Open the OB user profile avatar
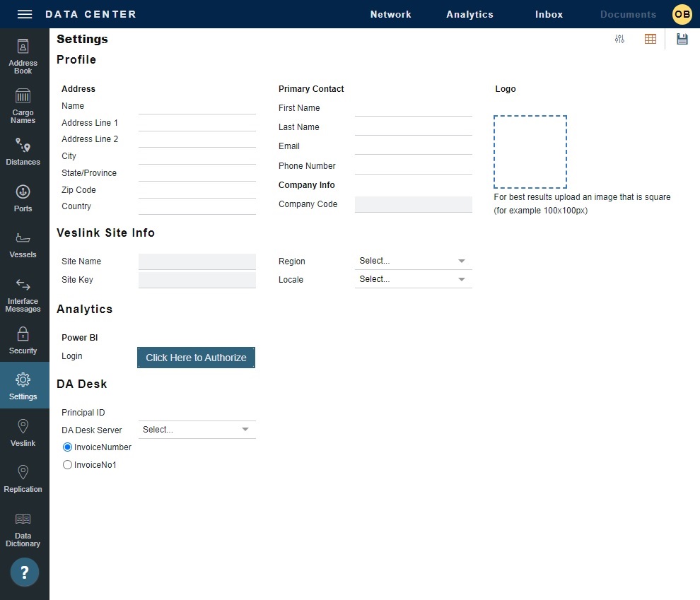Image resolution: width=700 pixels, height=600 pixels. [682, 14]
